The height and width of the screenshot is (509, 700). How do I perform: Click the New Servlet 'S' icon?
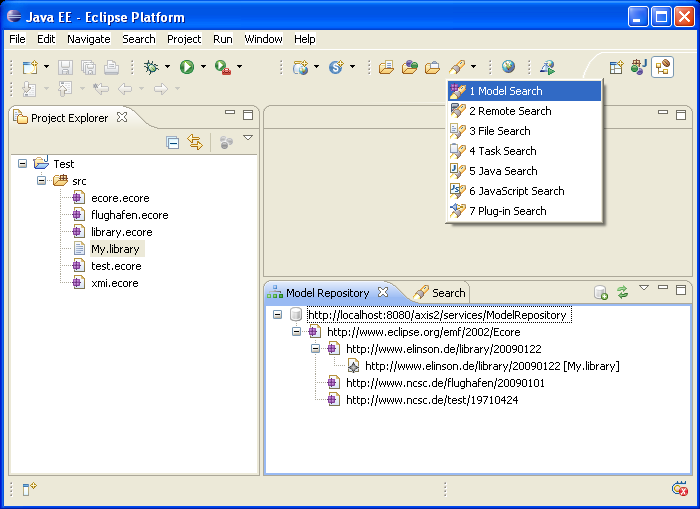point(336,67)
